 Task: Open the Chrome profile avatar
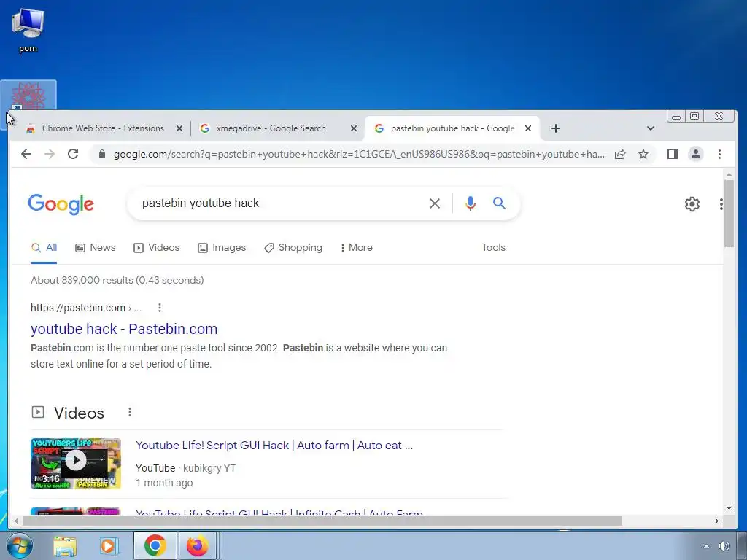695,154
